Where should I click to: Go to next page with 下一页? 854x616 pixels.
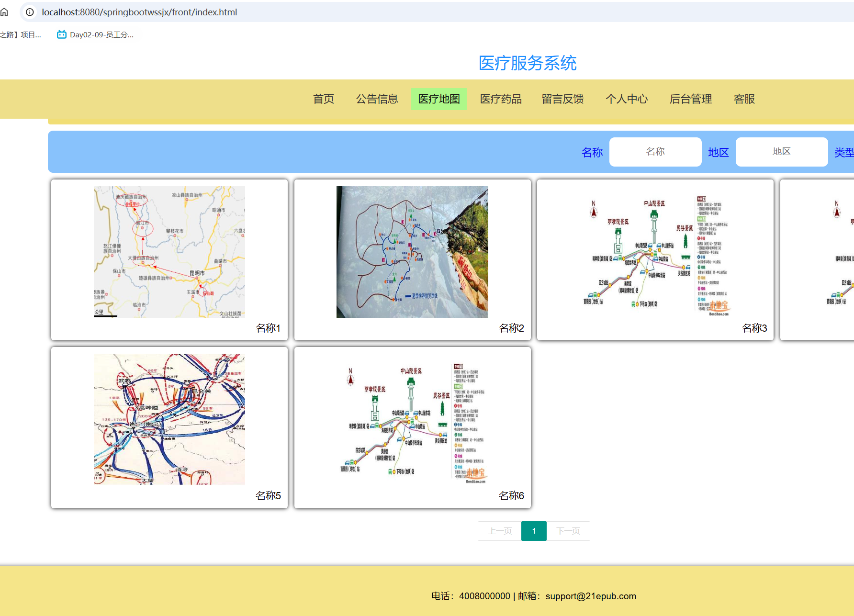[x=568, y=531]
